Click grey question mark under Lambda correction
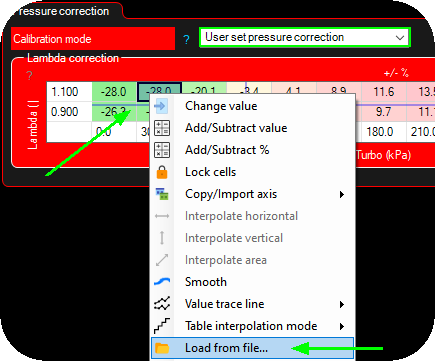 [30, 76]
